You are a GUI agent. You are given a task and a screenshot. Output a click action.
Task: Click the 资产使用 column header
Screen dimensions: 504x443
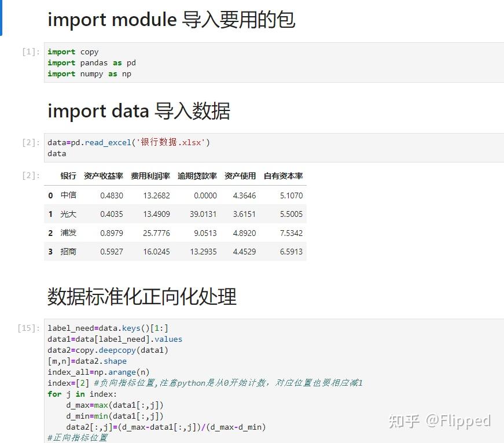[240, 176]
